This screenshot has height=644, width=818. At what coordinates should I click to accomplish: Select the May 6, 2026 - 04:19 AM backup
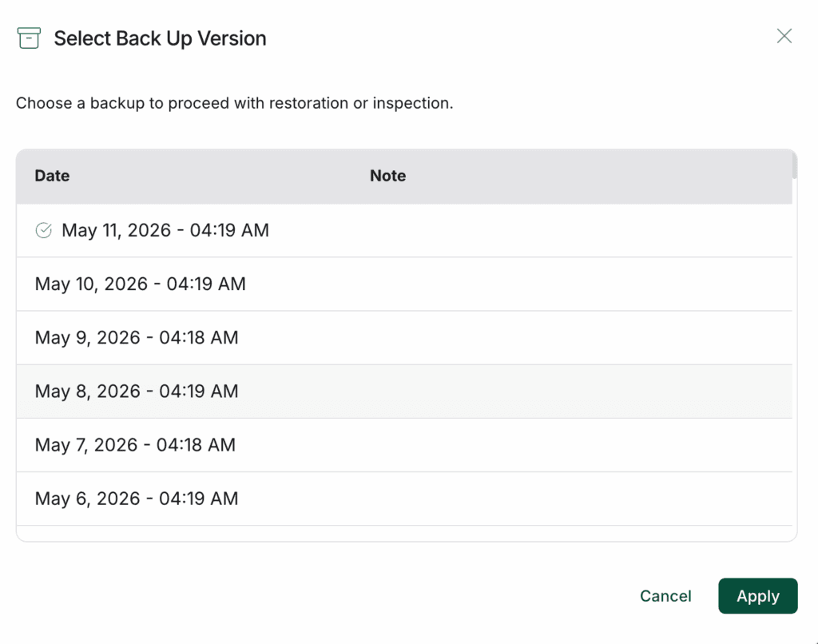click(x=404, y=499)
